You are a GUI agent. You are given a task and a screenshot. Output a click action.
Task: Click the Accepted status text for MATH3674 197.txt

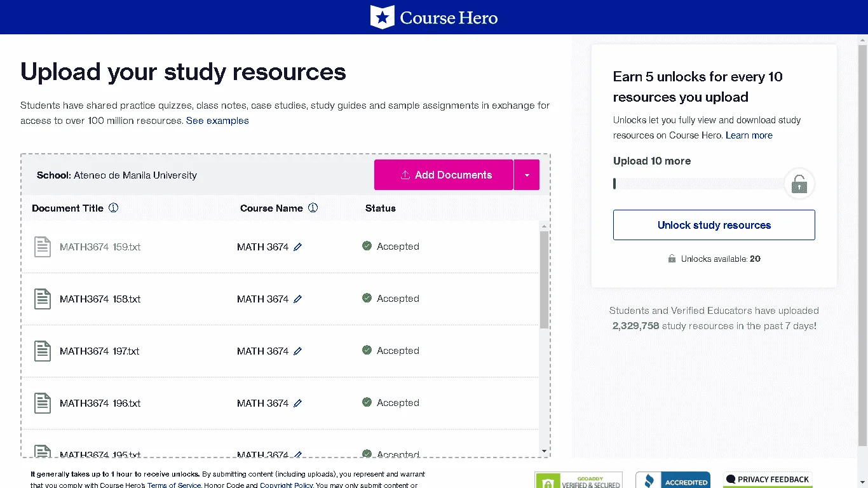pyautogui.click(x=398, y=351)
